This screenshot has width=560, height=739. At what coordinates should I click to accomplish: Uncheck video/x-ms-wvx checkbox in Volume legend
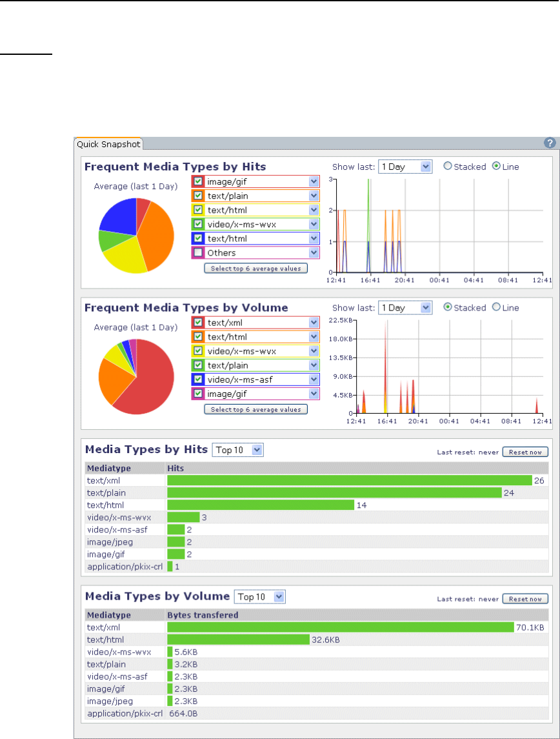[198, 350]
